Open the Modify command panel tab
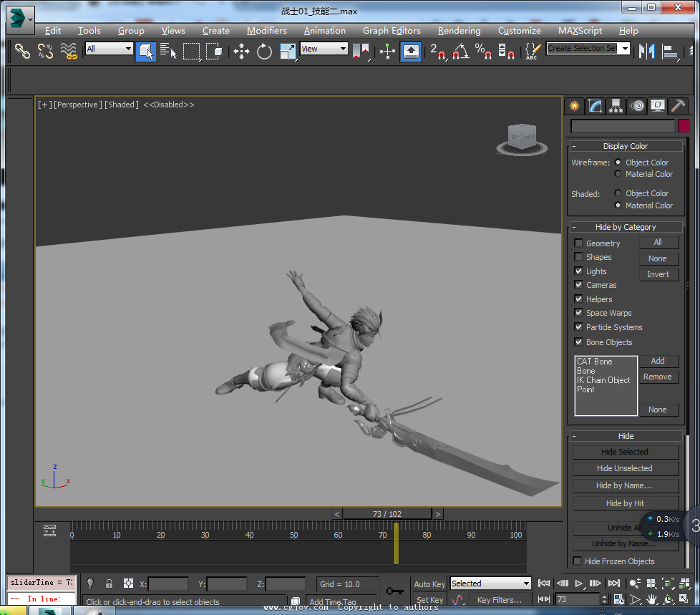 pos(595,106)
